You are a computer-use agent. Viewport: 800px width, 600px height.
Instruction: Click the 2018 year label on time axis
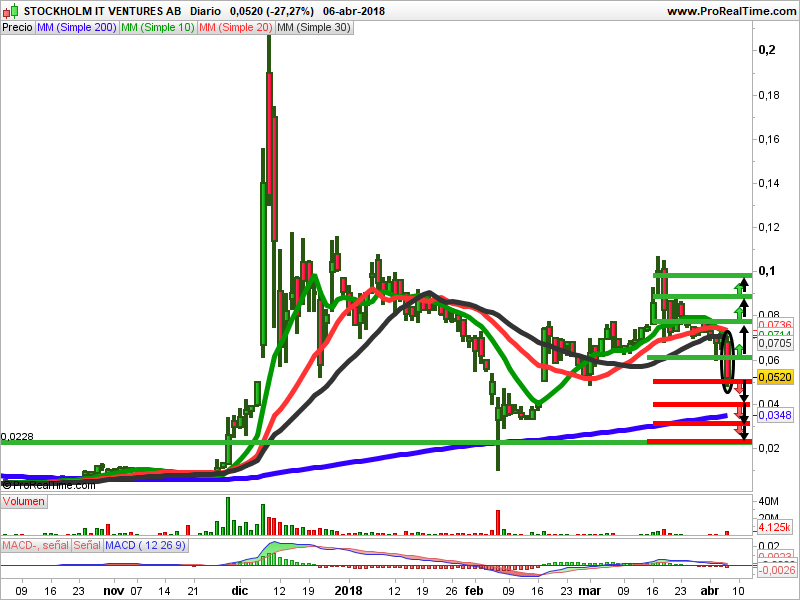(348, 591)
